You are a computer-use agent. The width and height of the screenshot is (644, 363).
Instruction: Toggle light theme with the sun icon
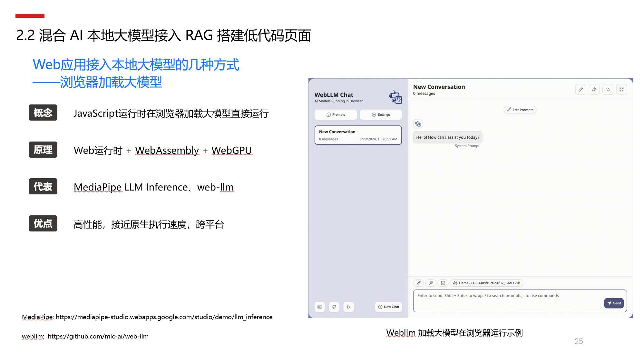point(348,307)
